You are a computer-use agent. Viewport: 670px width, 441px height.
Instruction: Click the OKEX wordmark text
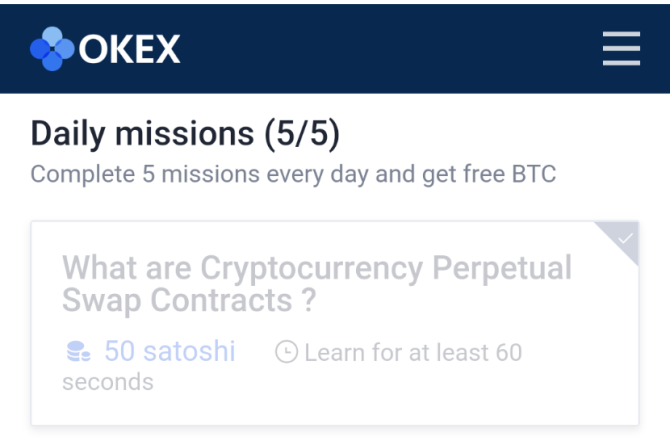tap(129, 48)
